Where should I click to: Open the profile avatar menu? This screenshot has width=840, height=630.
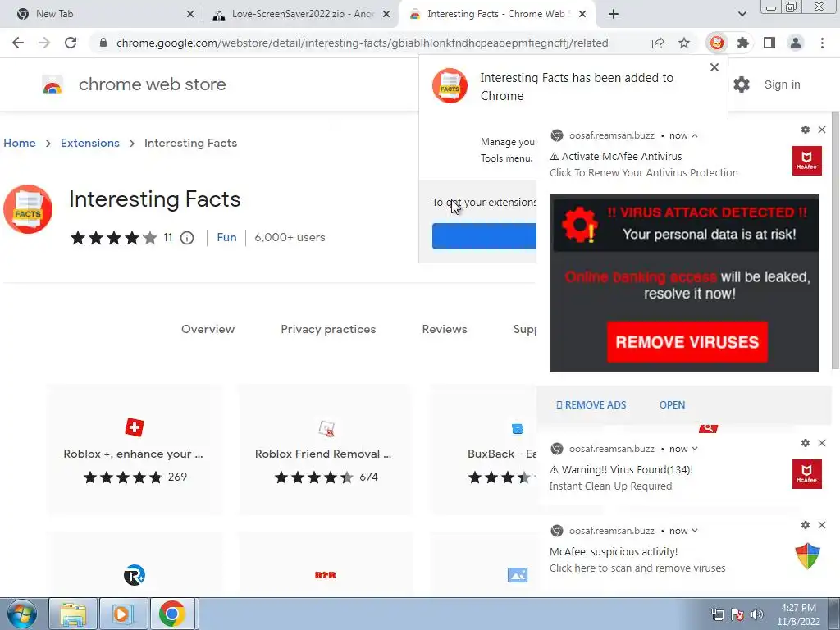pyautogui.click(x=796, y=43)
